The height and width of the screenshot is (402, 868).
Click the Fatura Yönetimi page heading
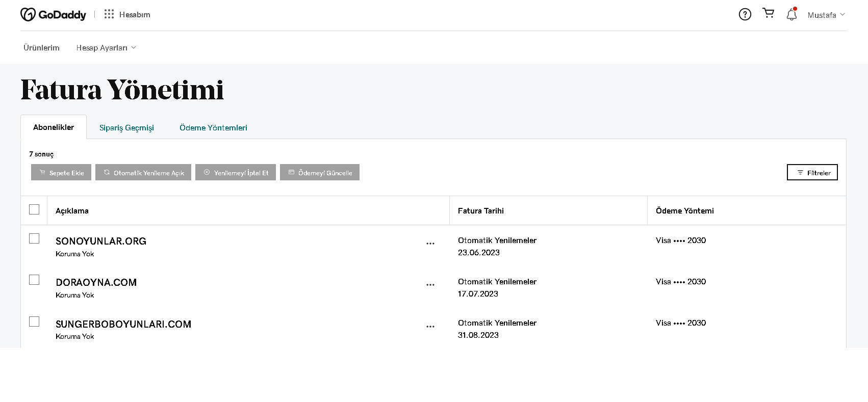pos(122,90)
